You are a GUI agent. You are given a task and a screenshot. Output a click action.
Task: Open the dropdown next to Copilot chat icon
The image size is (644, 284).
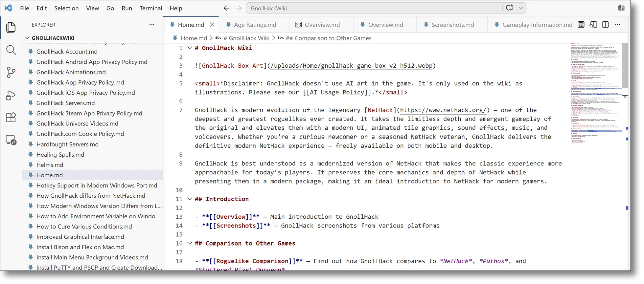pyautogui.click(x=521, y=8)
